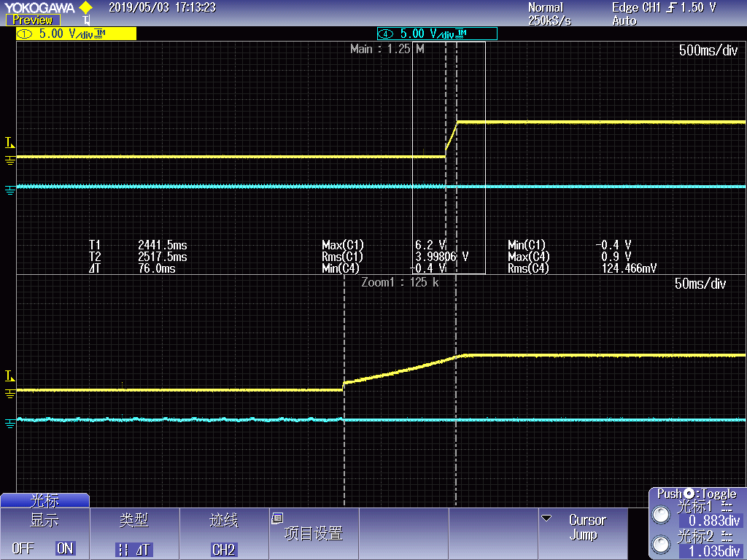This screenshot has width=747, height=560.
Task: Click the upper CH4 cyan ground marker
Action: 9,190
